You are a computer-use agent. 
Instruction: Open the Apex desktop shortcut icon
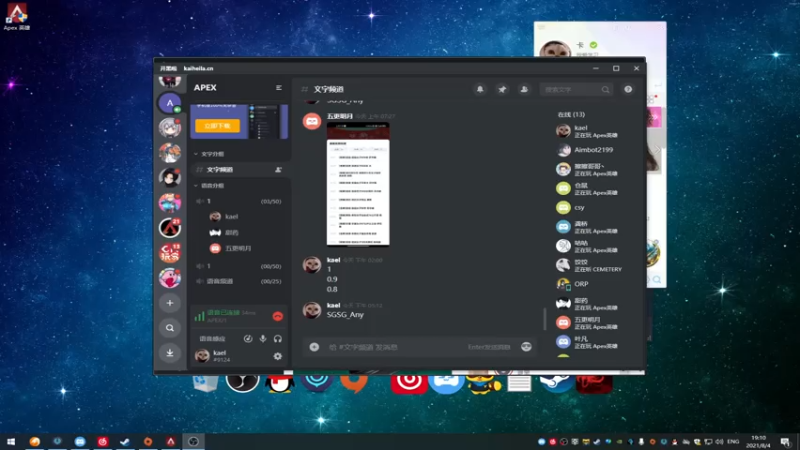17,16
